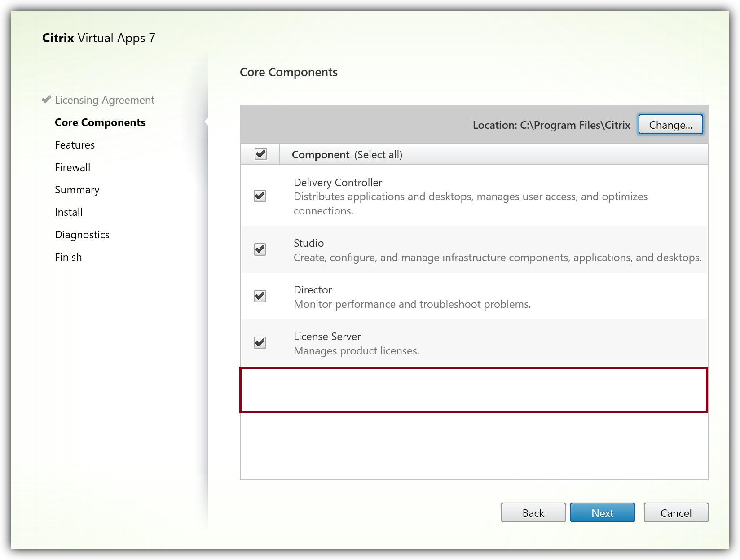This screenshot has width=740, height=560.
Task: Deselect the License Server checkbox
Action: (260, 343)
